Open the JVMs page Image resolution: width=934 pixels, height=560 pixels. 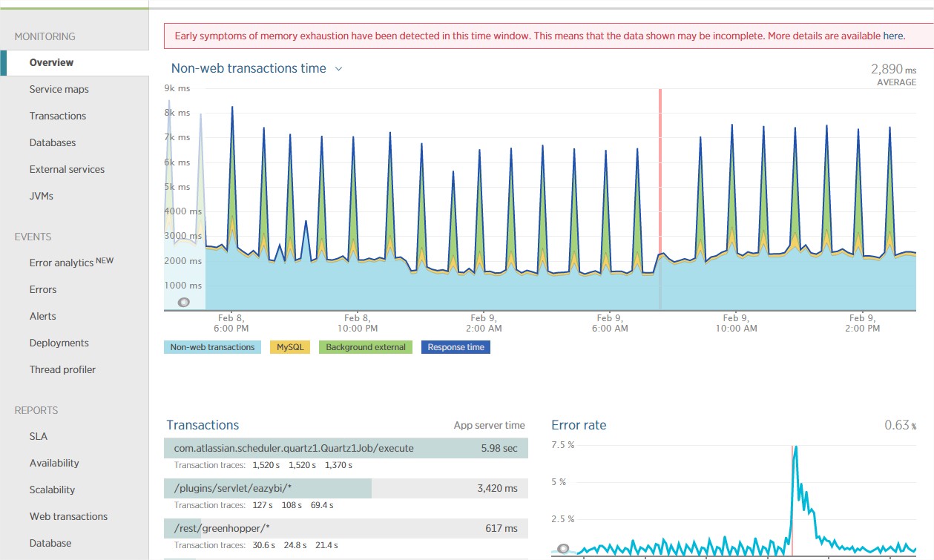coord(41,196)
